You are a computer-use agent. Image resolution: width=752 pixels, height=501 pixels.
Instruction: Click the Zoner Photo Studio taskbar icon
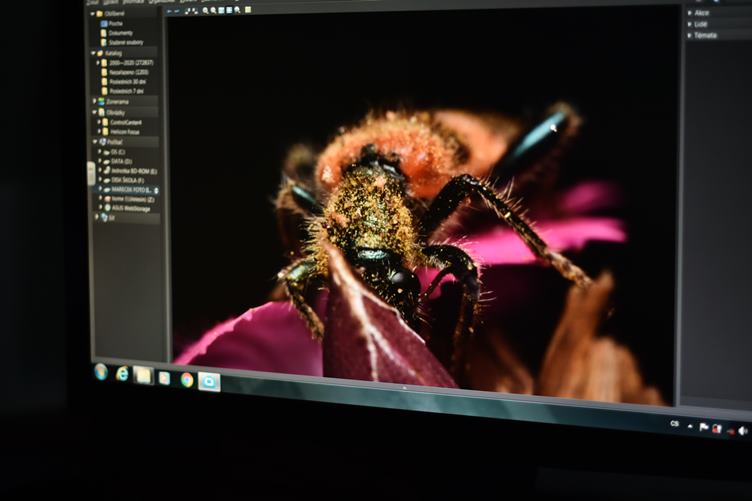209,381
